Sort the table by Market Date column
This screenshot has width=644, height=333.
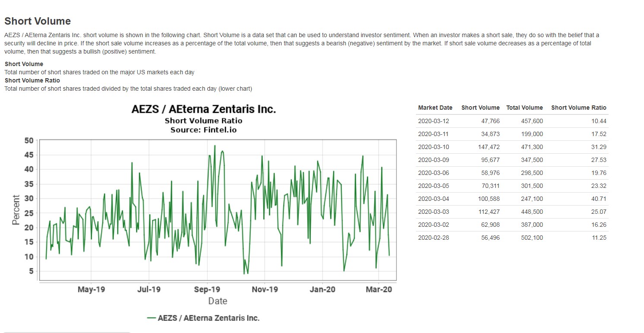(435, 108)
